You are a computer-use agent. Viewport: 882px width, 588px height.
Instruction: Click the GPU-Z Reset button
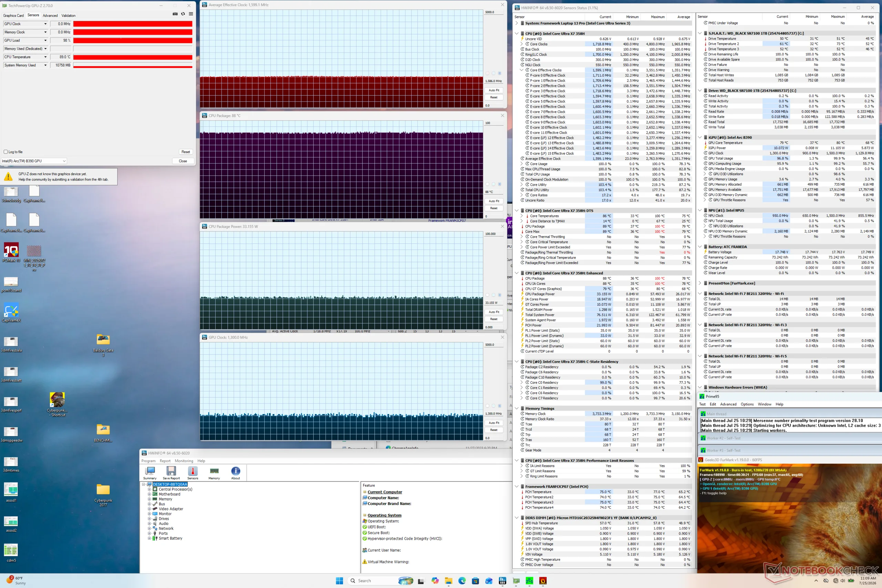186,152
